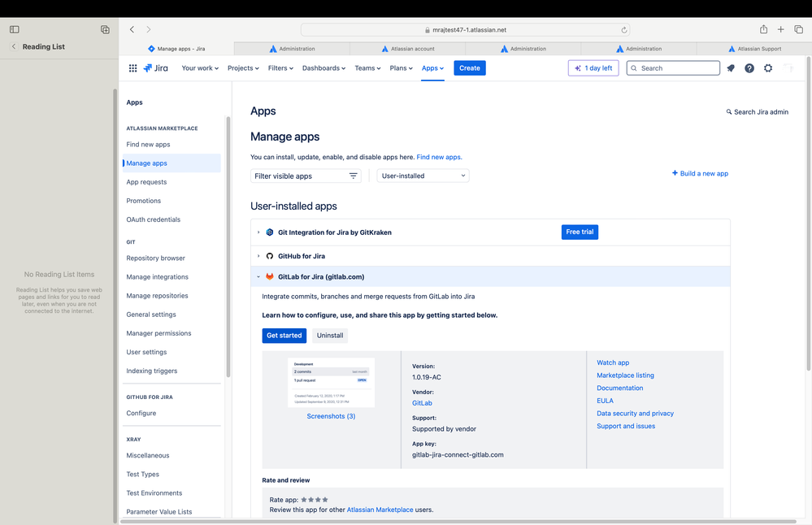812x525 pixels.
Task: Open Dashboards dropdown menu
Action: [x=323, y=67]
